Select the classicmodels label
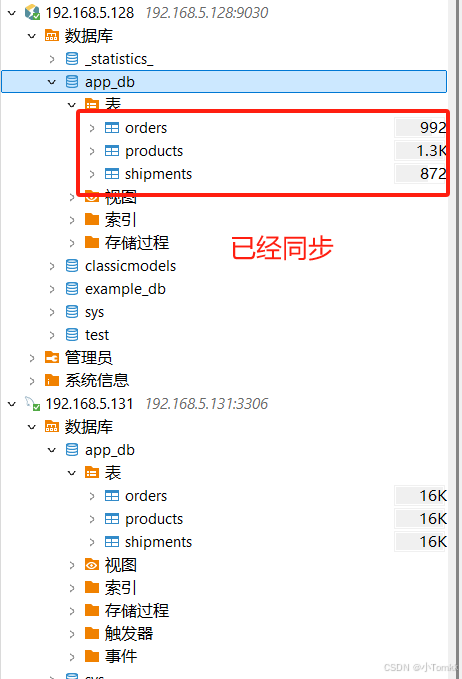The image size is (462, 679). coord(130,265)
